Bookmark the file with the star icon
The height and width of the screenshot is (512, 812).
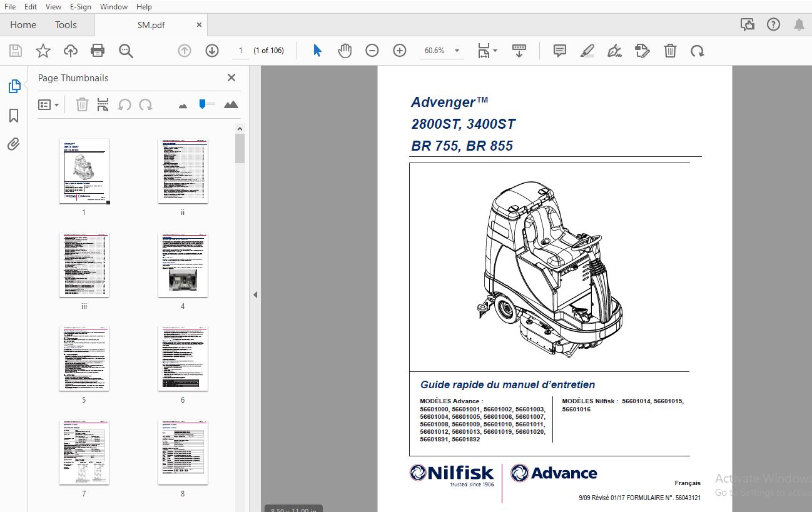coord(43,51)
